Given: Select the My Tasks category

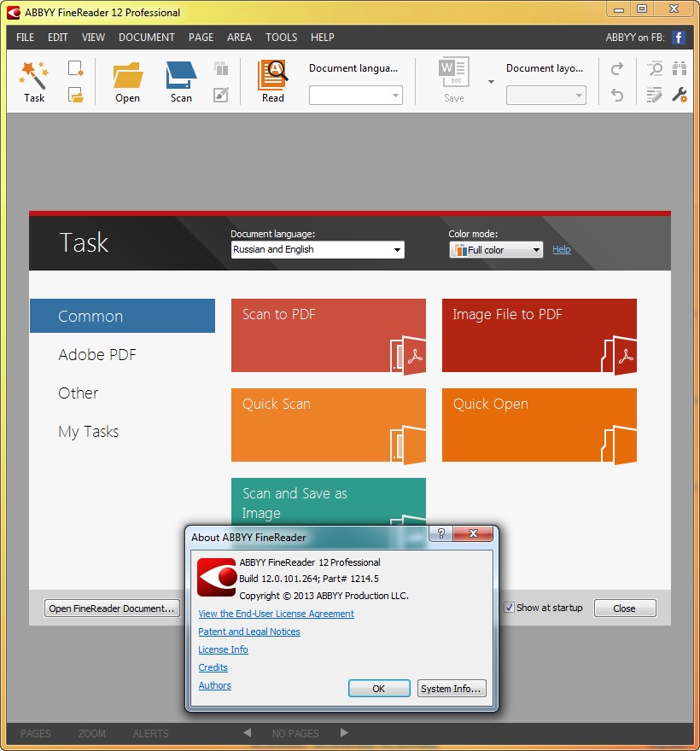Looking at the screenshot, I should (x=88, y=432).
